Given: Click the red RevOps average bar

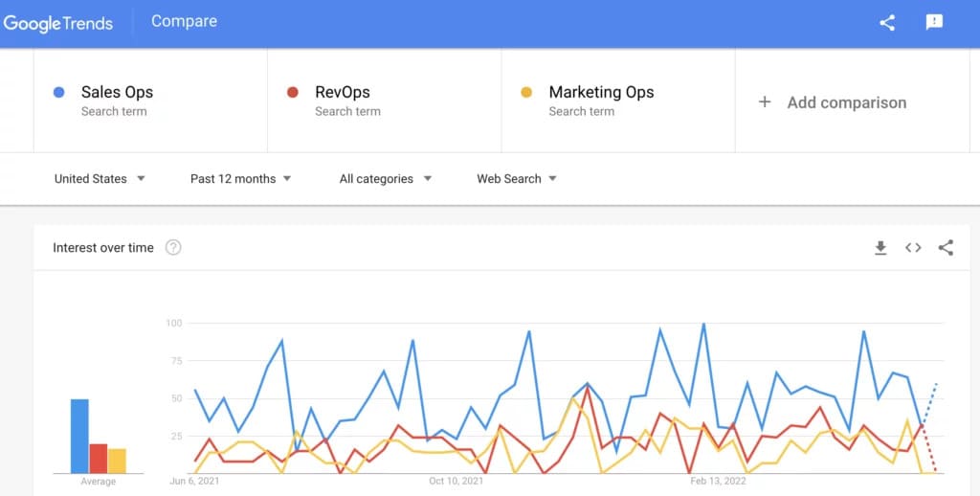Looking at the screenshot, I should pos(99,459).
